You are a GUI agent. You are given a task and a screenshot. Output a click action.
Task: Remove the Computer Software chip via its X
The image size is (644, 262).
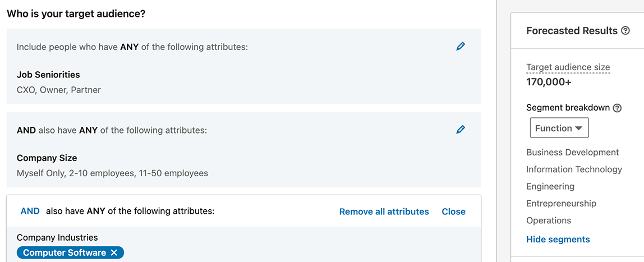(114, 253)
